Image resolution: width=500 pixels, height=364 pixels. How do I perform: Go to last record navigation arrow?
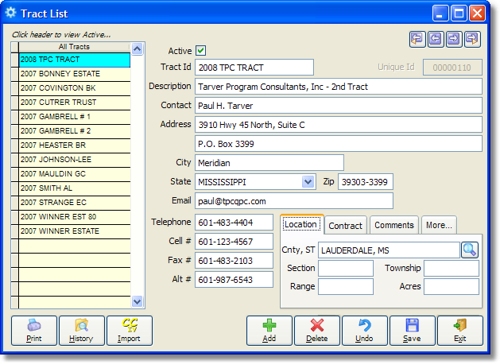click(x=472, y=39)
